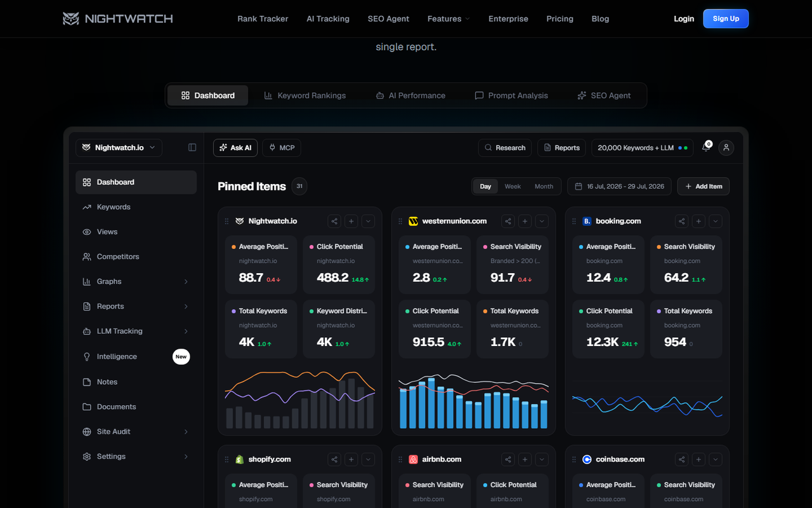Screen dimensions: 812x508
Task: Open the top Reports button
Action: (x=561, y=147)
